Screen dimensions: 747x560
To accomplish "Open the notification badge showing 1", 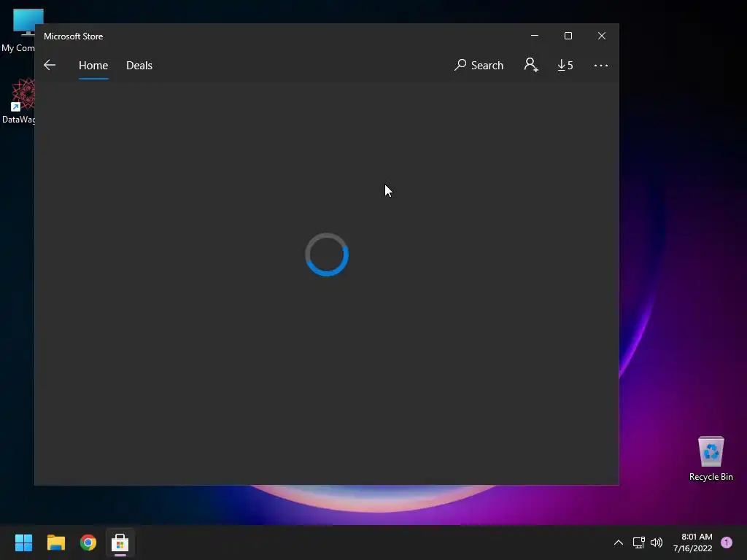I will click(x=727, y=542).
